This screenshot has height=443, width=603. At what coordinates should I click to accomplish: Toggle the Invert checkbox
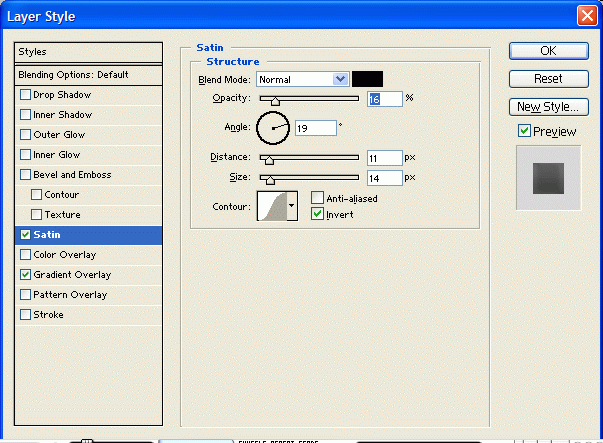318,214
